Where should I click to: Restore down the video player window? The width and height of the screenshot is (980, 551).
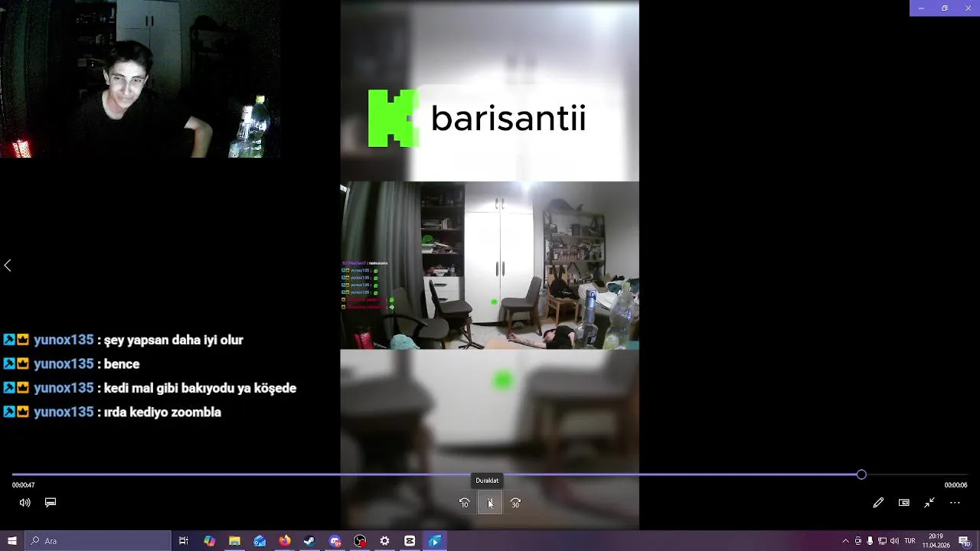coord(945,8)
